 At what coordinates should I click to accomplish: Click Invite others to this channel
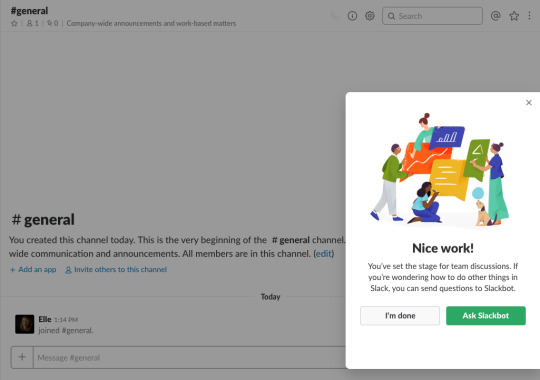116,269
